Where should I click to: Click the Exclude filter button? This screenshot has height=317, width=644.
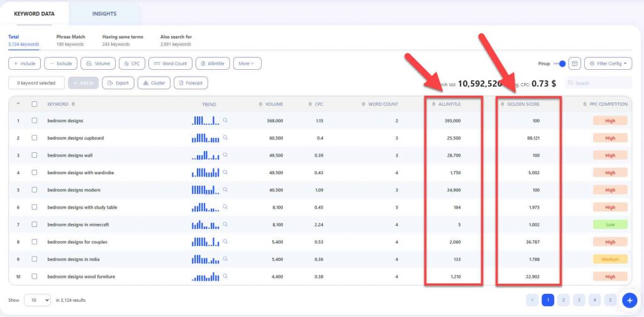click(61, 64)
